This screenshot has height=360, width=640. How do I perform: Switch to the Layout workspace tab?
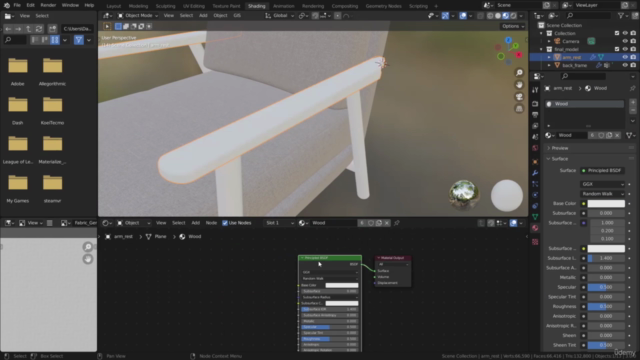tap(113, 6)
